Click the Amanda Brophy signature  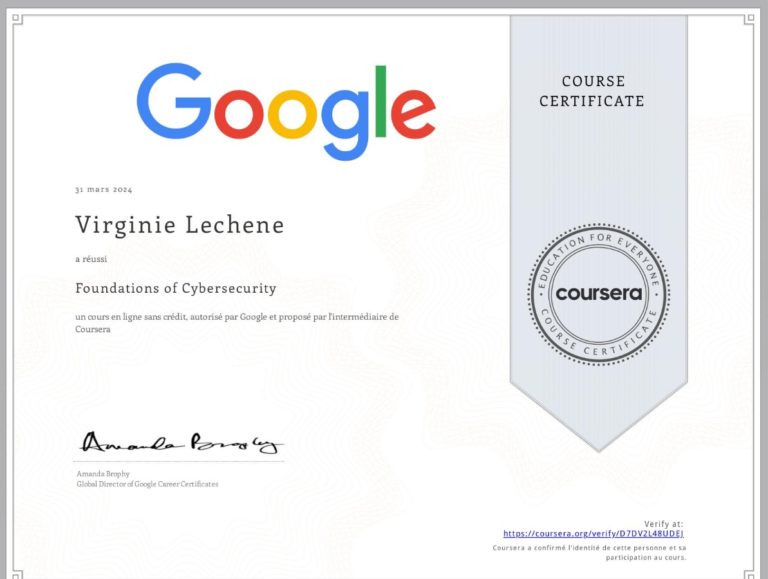click(x=182, y=442)
